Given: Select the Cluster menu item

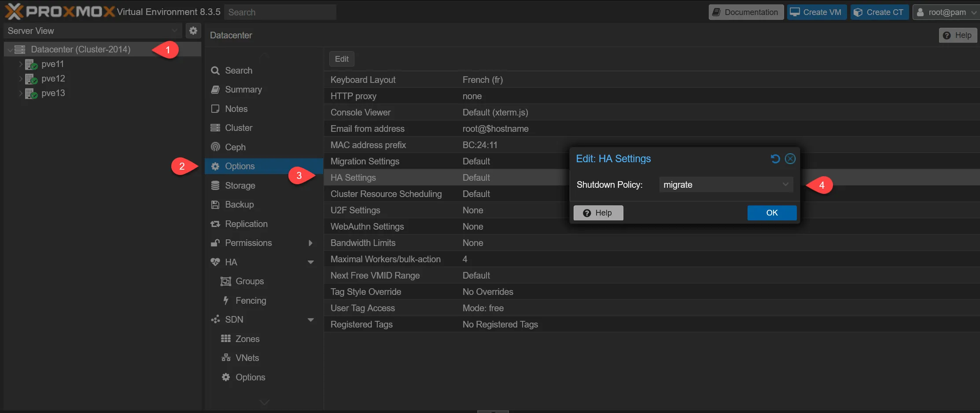Looking at the screenshot, I should (x=239, y=128).
